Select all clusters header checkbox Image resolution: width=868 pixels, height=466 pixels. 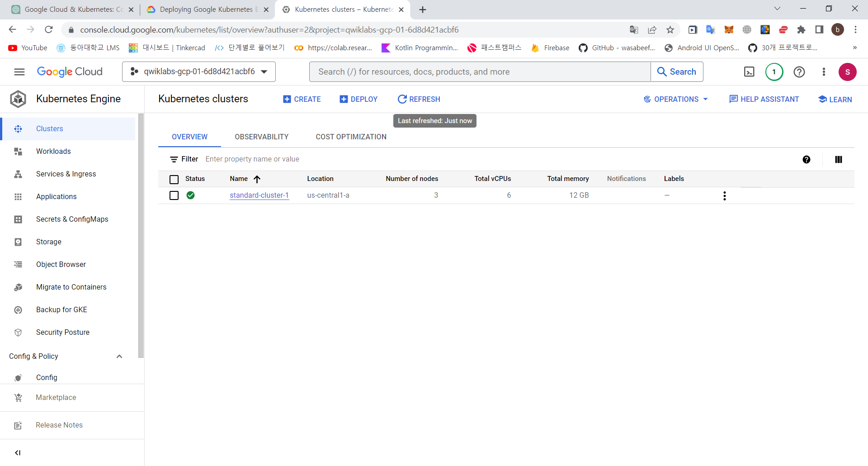(x=174, y=180)
